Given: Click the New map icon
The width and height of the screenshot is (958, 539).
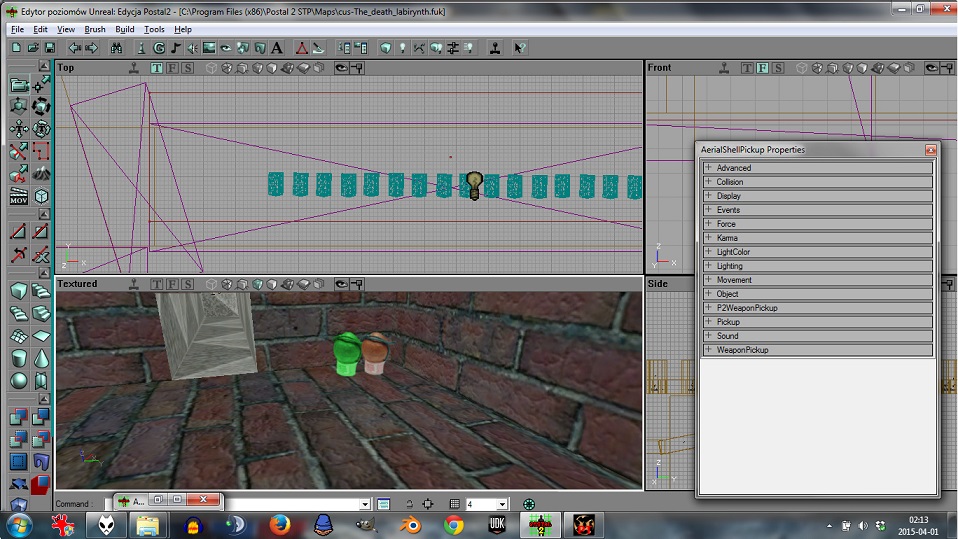Looking at the screenshot, I should [x=16, y=48].
